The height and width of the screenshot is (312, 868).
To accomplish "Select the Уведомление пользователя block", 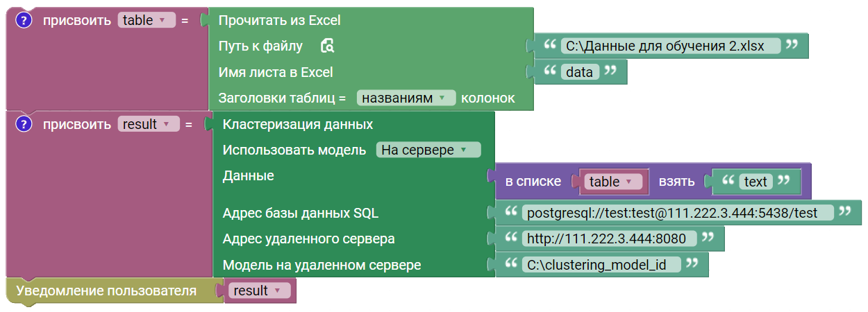I will coord(106,291).
